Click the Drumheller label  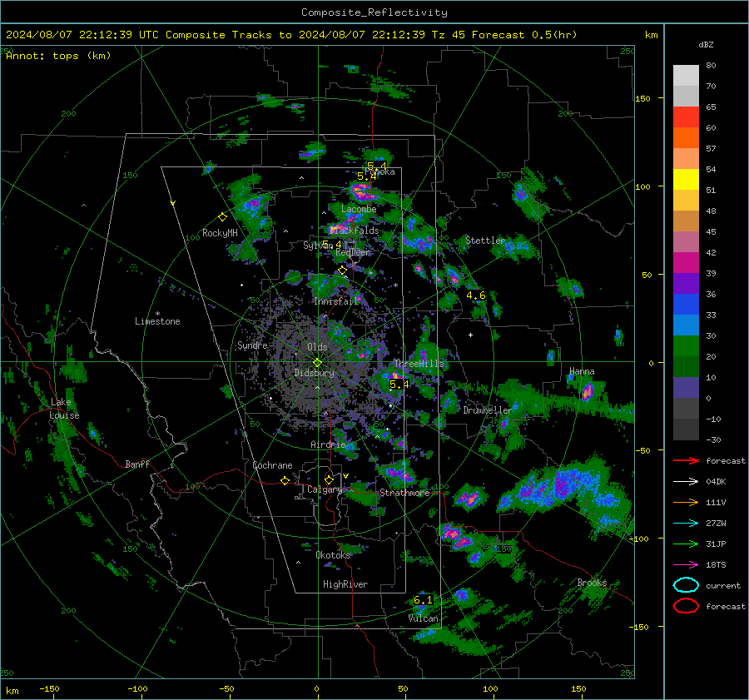[487, 410]
